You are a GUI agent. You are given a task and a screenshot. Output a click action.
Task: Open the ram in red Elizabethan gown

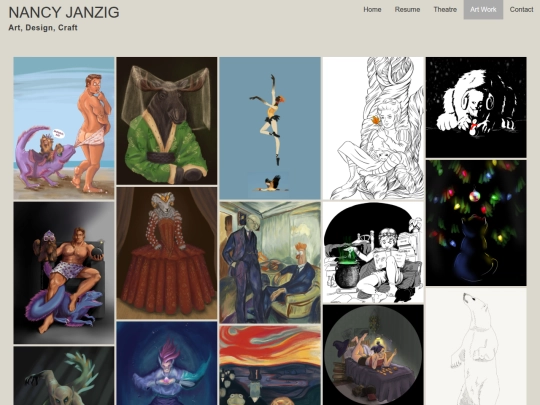(167, 253)
